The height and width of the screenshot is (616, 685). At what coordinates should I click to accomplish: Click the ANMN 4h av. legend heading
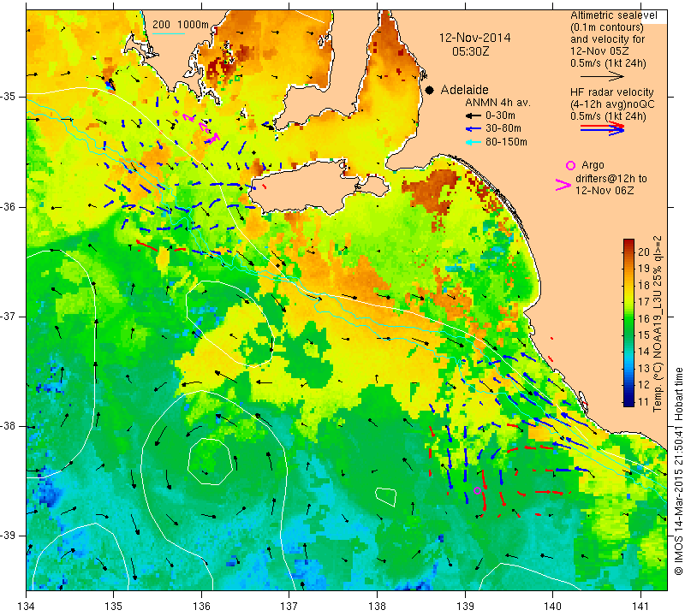497,103
